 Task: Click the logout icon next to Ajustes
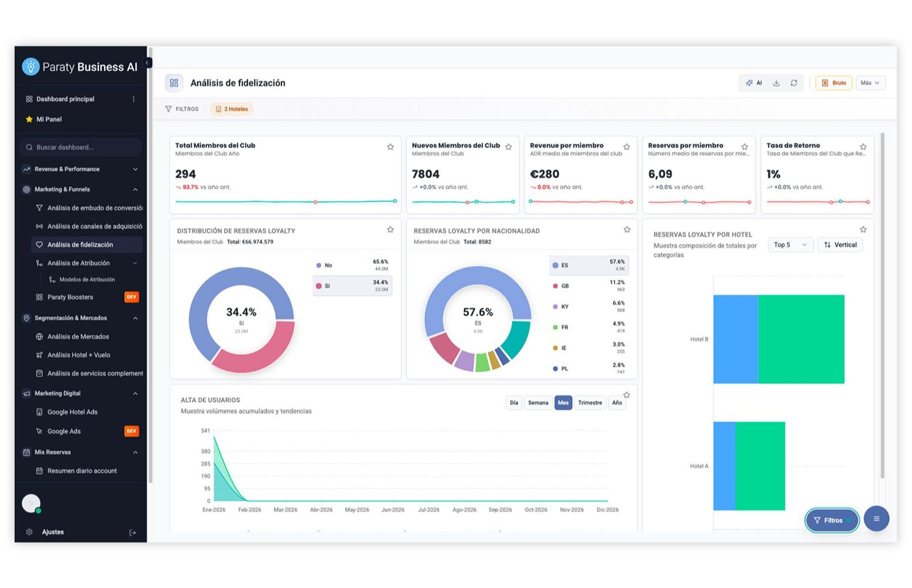[x=133, y=533]
